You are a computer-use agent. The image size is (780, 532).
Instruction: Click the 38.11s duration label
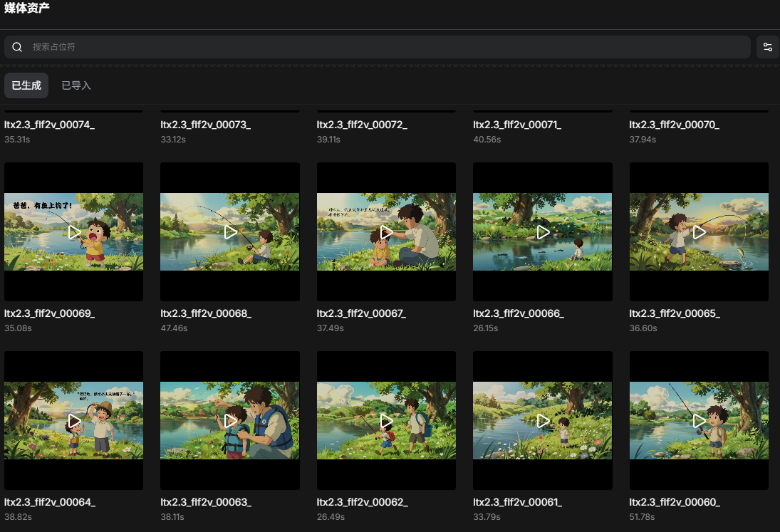pos(172,518)
